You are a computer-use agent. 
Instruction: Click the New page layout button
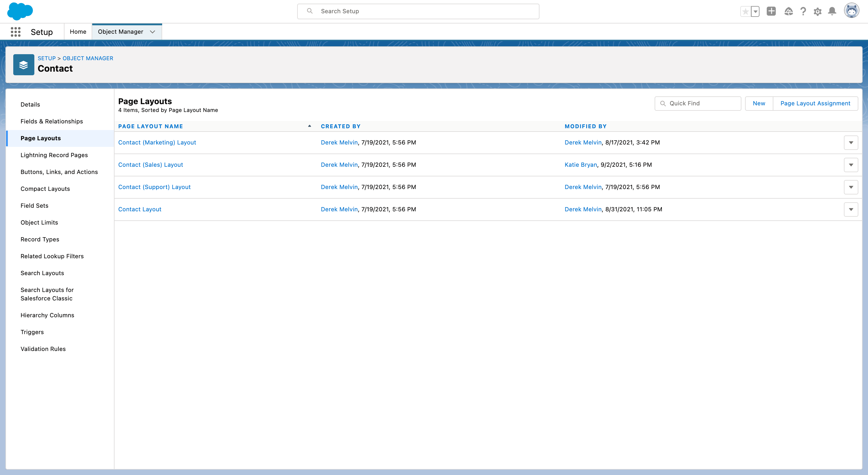[x=759, y=103]
